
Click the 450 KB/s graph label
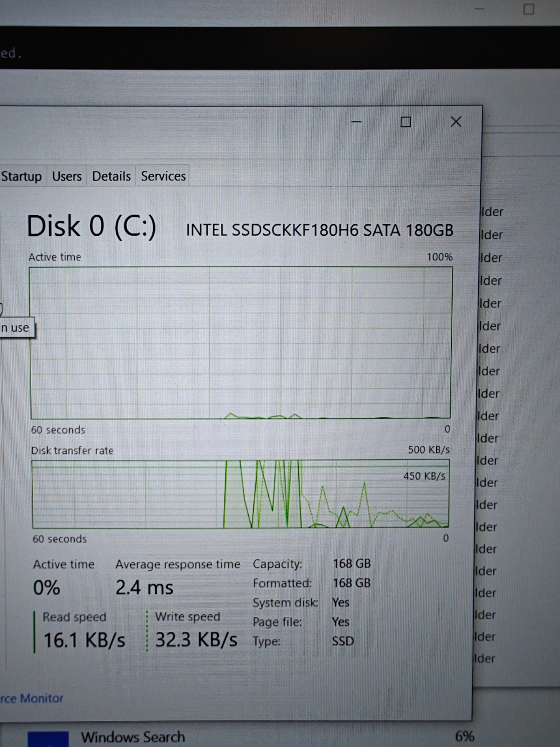pyautogui.click(x=424, y=476)
